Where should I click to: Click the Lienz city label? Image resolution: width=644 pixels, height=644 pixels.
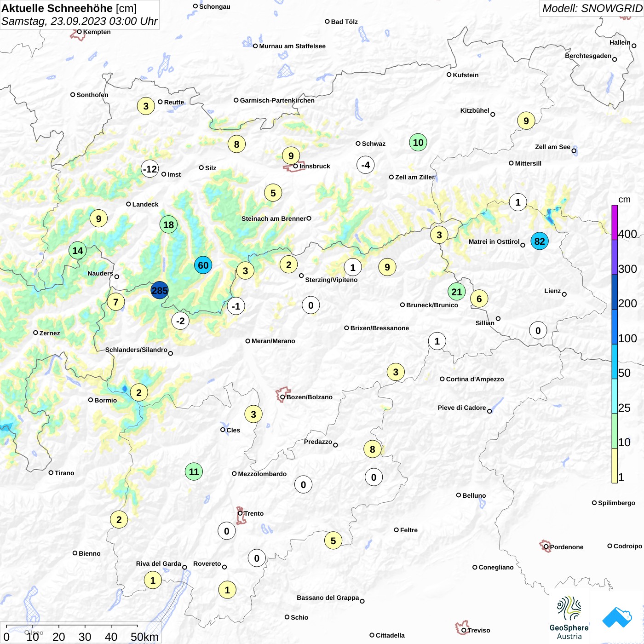[x=552, y=291]
